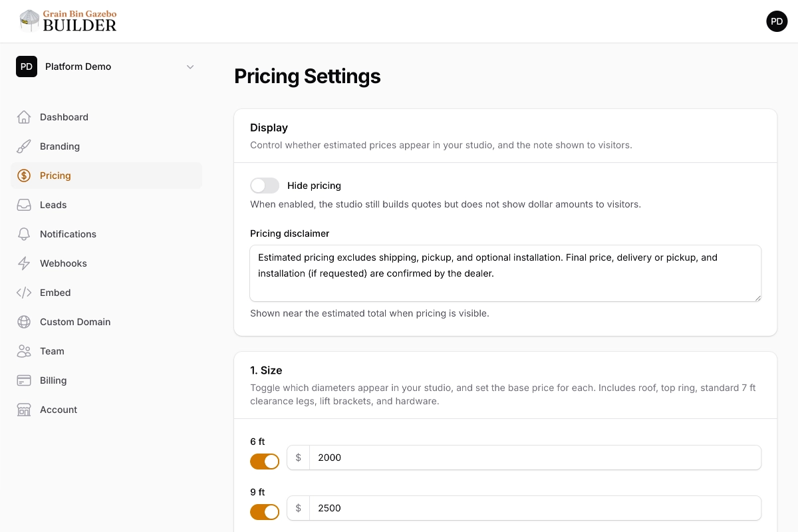This screenshot has height=532, width=798.
Task: Open the PD user avatar menu
Action: click(x=777, y=21)
